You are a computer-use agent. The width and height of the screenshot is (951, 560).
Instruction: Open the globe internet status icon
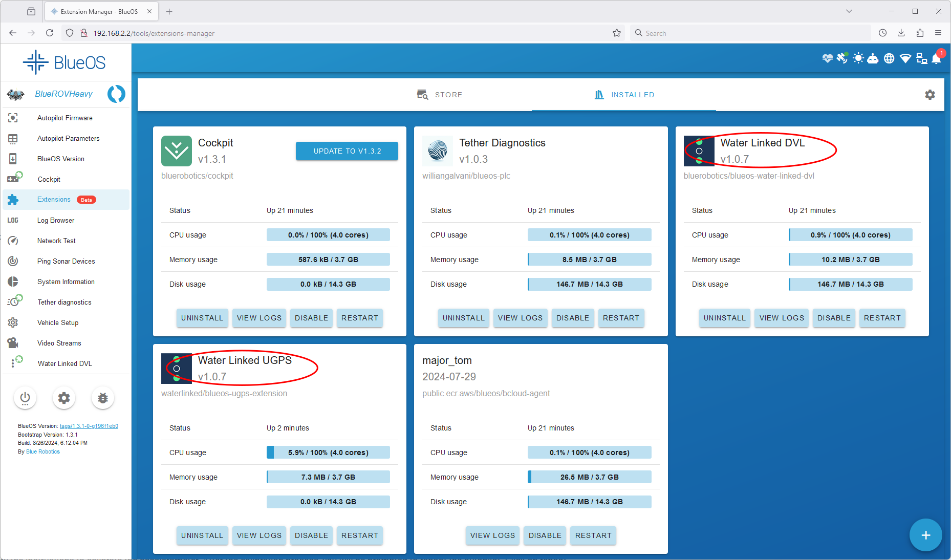click(889, 58)
